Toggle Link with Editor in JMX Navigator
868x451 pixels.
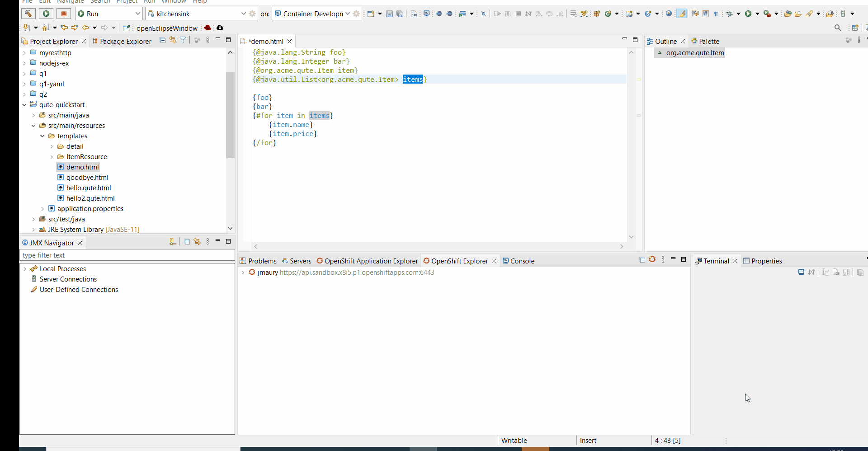pyautogui.click(x=197, y=242)
